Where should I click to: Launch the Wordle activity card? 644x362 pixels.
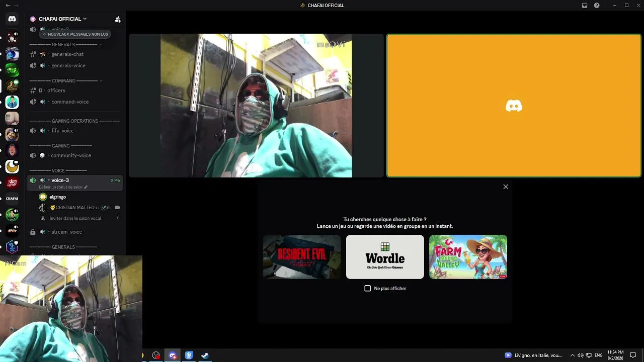point(385,257)
